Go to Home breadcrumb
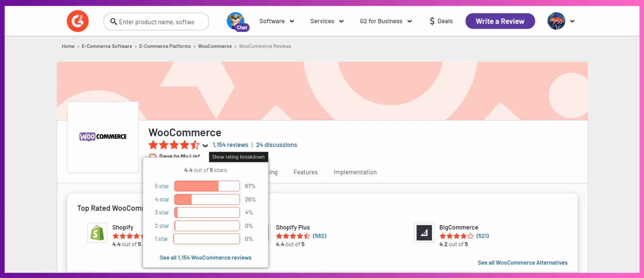 tap(68, 46)
